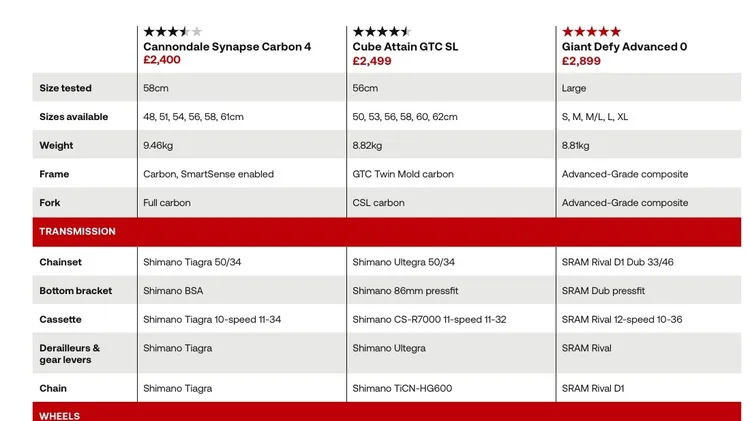Click the £2,400 price

coord(162,60)
